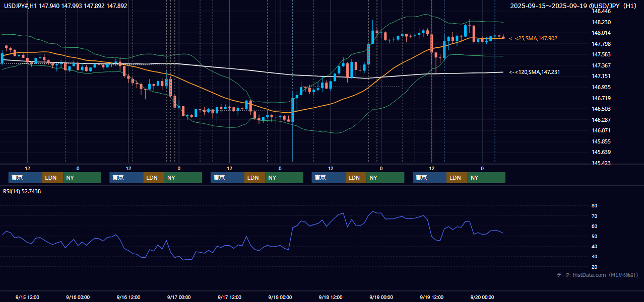The image size is (644, 302).
Task: Click the 9/19 00:00 time axis label
Action: (x=381, y=297)
